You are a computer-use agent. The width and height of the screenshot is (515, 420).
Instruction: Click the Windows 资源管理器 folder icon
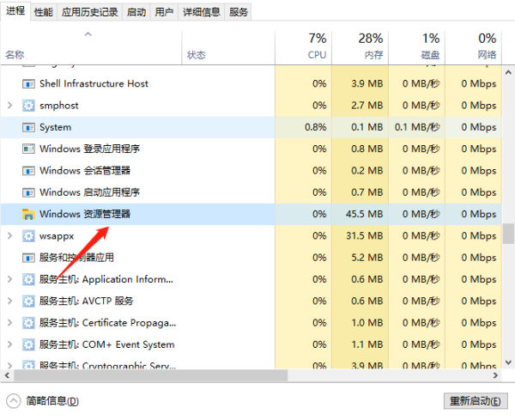click(x=28, y=214)
